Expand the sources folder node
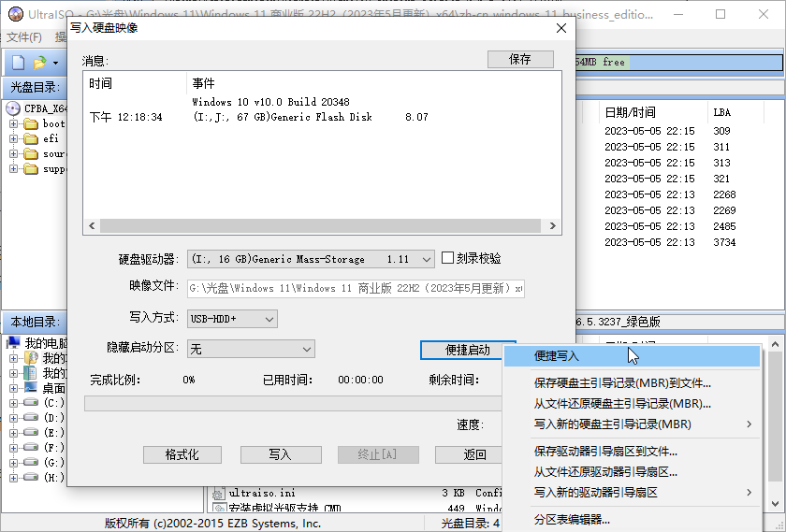The width and height of the screenshot is (786, 532). click(13, 153)
